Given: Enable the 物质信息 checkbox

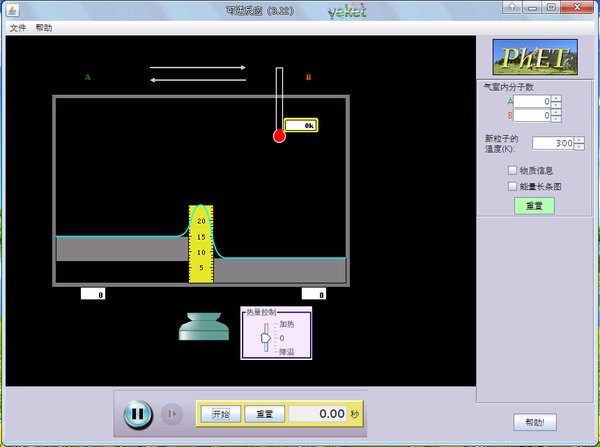Looking at the screenshot, I should (x=512, y=170).
